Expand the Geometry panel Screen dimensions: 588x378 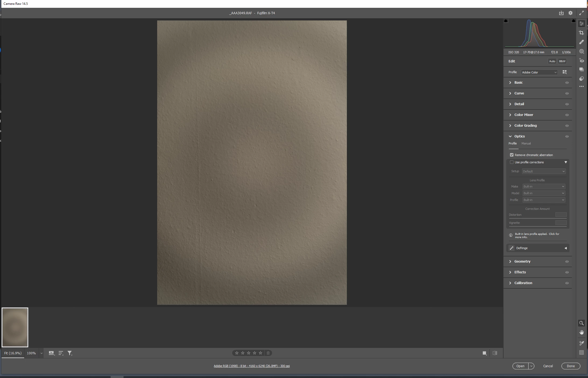[x=522, y=262]
